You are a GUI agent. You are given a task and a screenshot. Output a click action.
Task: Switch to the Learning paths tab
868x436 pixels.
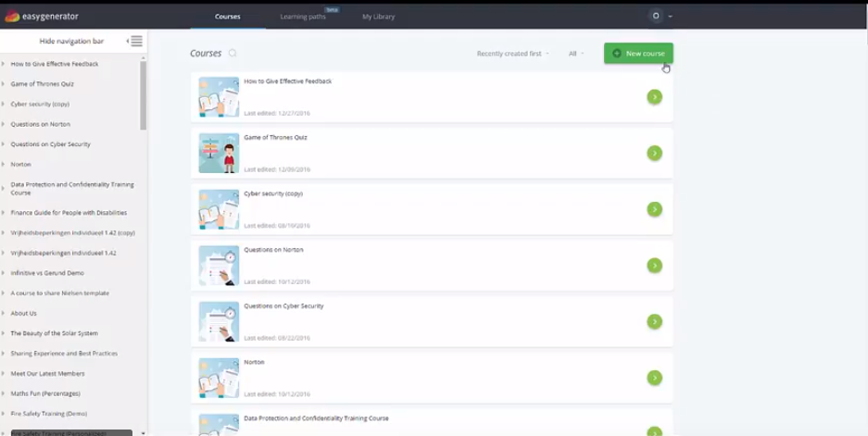(303, 17)
